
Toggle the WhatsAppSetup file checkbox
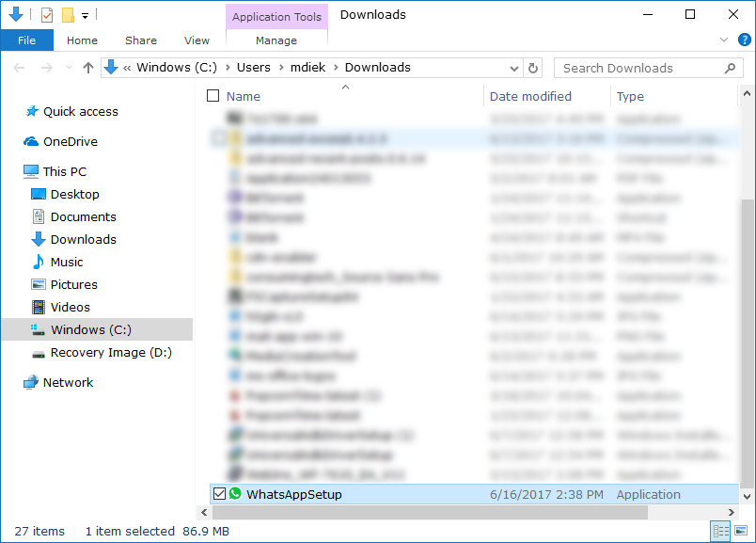coord(221,493)
